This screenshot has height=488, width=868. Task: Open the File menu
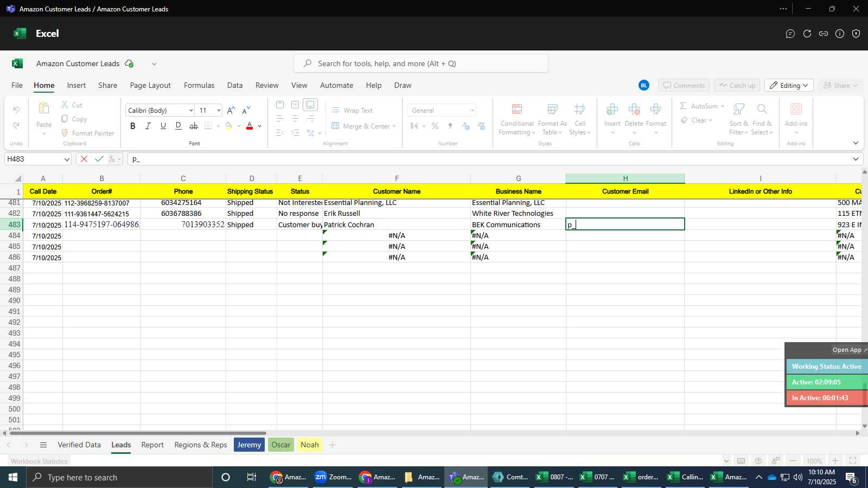(17, 85)
